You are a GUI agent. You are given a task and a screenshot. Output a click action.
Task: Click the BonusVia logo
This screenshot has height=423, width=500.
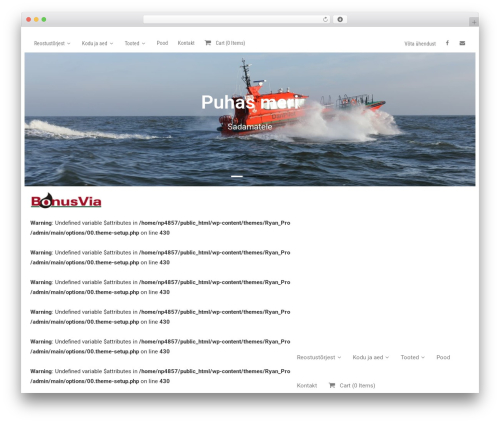(66, 201)
